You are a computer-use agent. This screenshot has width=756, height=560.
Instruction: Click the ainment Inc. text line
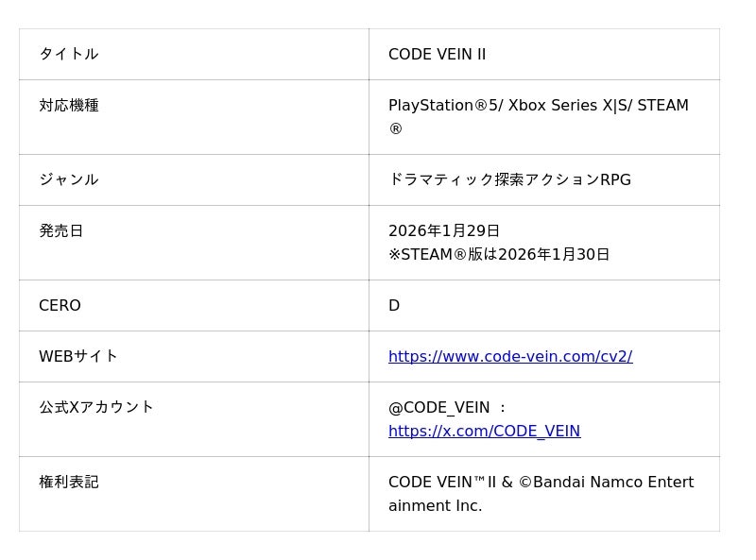435,505
